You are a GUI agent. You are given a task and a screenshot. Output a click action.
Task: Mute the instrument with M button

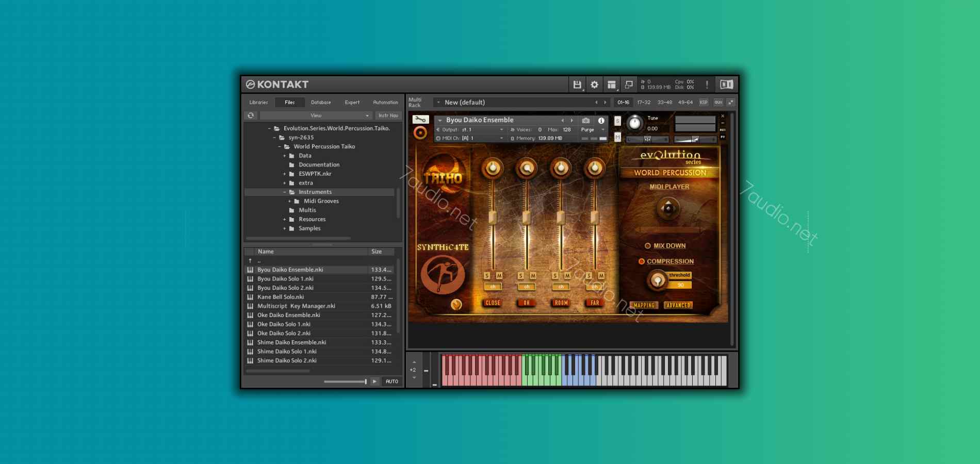pyautogui.click(x=617, y=137)
